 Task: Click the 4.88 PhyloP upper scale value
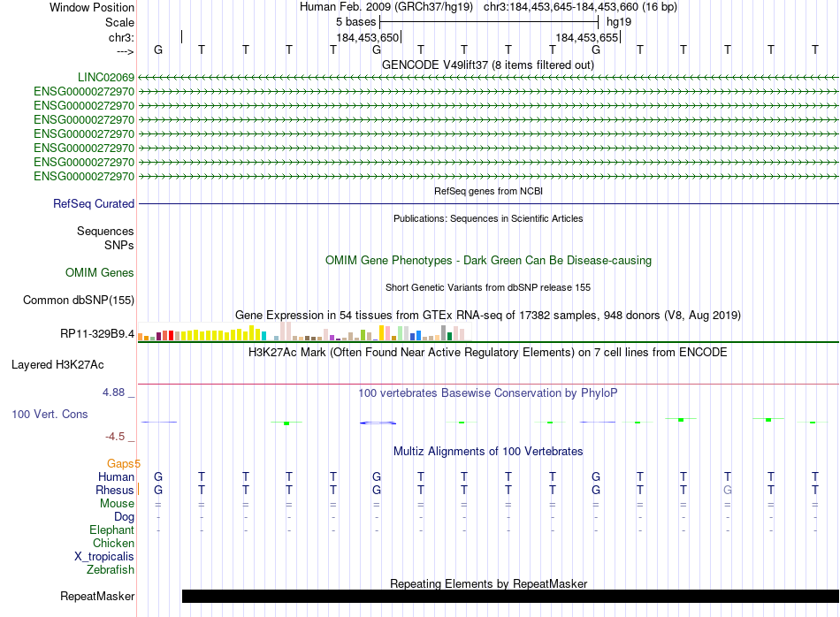pos(113,392)
